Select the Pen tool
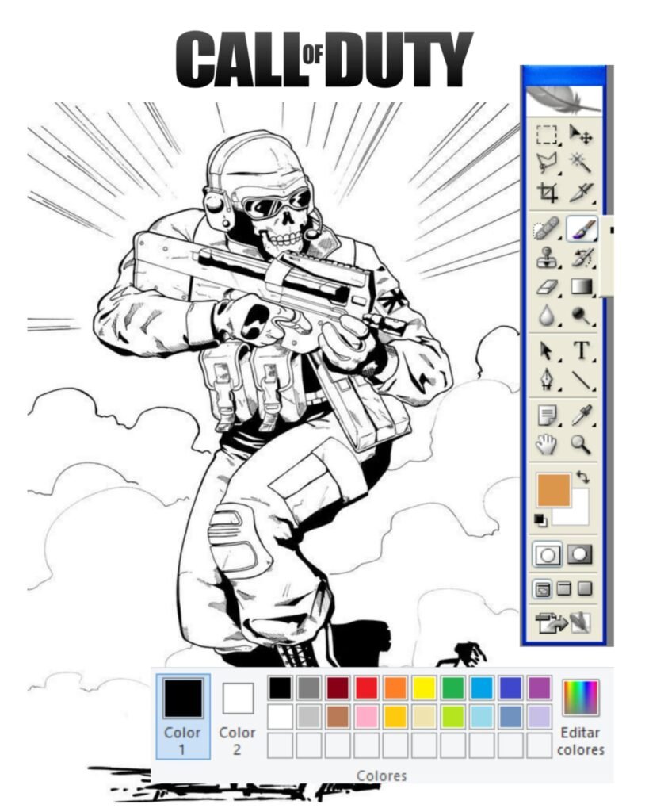Viewport: 649px width, 812px height. click(x=547, y=380)
